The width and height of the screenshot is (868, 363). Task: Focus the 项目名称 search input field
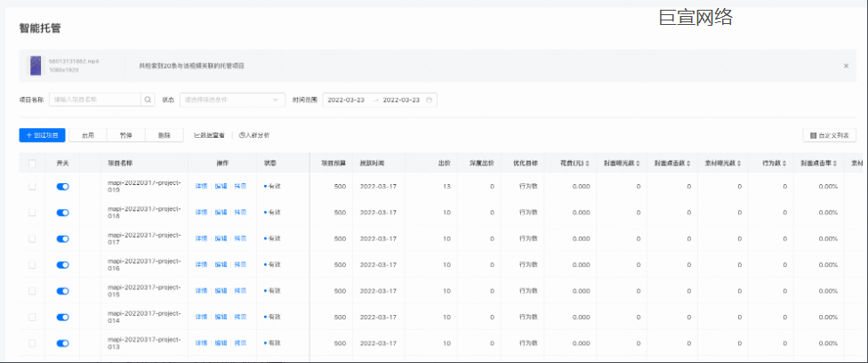[x=94, y=100]
